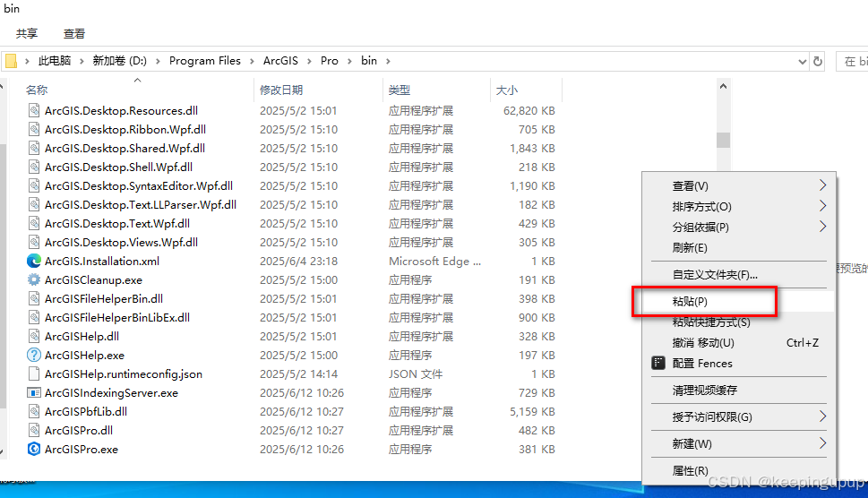Click the ArcGIS.Desktop.Shell.Wpf.dll file icon
868x498 pixels.
point(34,167)
